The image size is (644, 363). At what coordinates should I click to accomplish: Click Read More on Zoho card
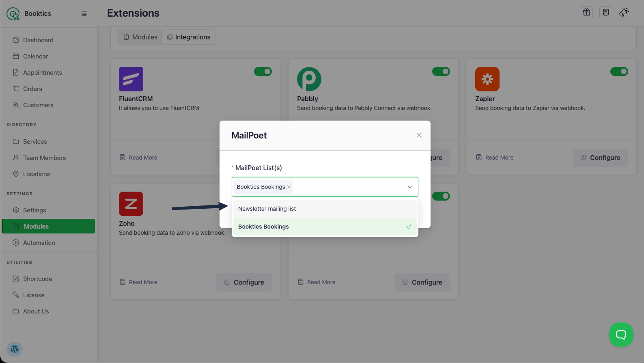click(x=138, y=282)
